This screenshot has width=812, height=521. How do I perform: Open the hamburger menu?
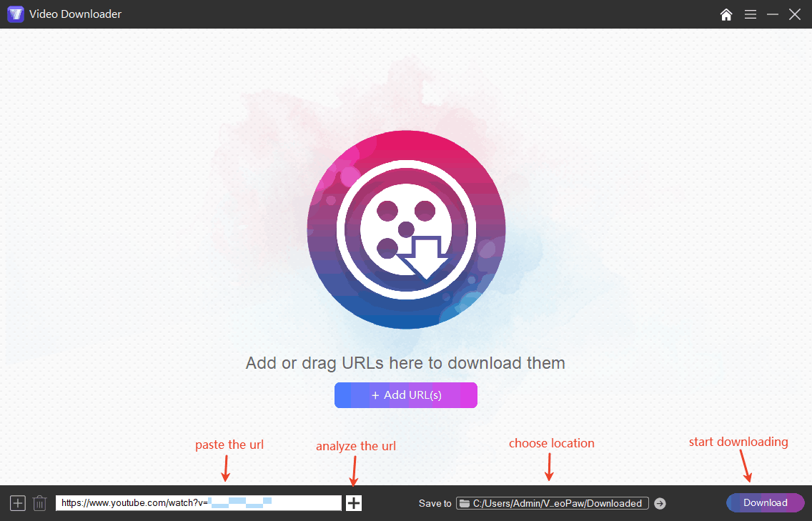751,14
